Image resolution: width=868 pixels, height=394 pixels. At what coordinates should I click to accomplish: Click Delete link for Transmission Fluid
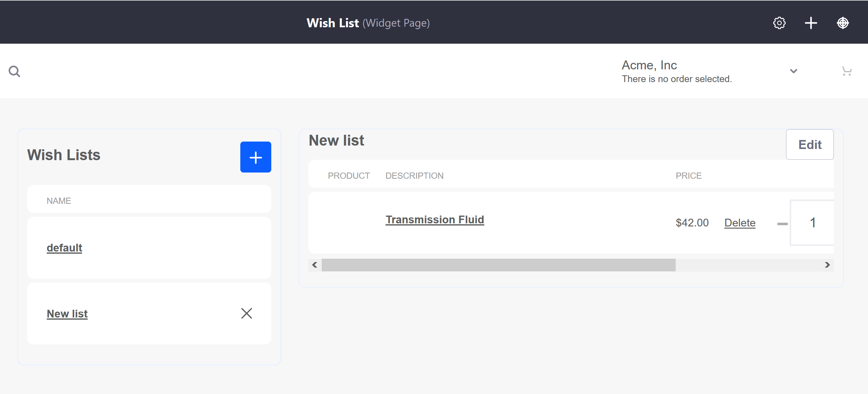click(x=740, y=222)
